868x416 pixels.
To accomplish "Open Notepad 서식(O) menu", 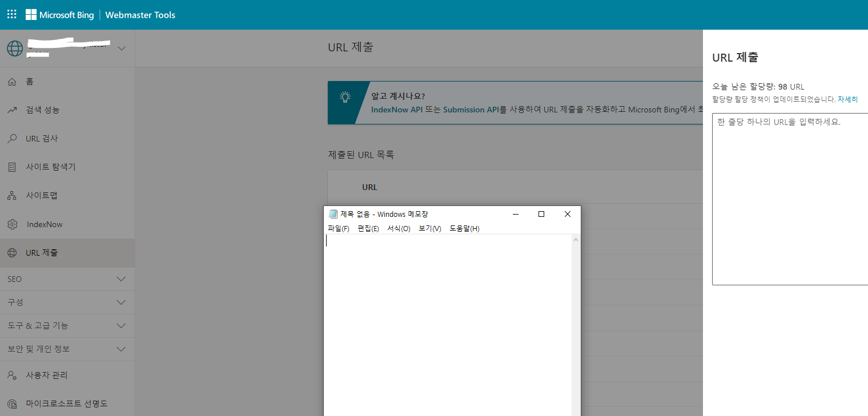I will pyautogui.click(x=399, y=228).
